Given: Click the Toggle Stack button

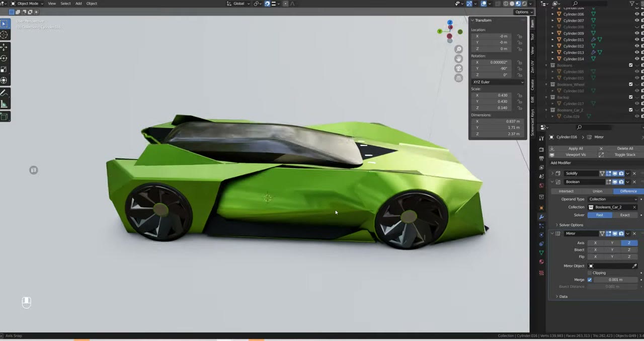Looking at the screenshot, I should pos(621,155).
